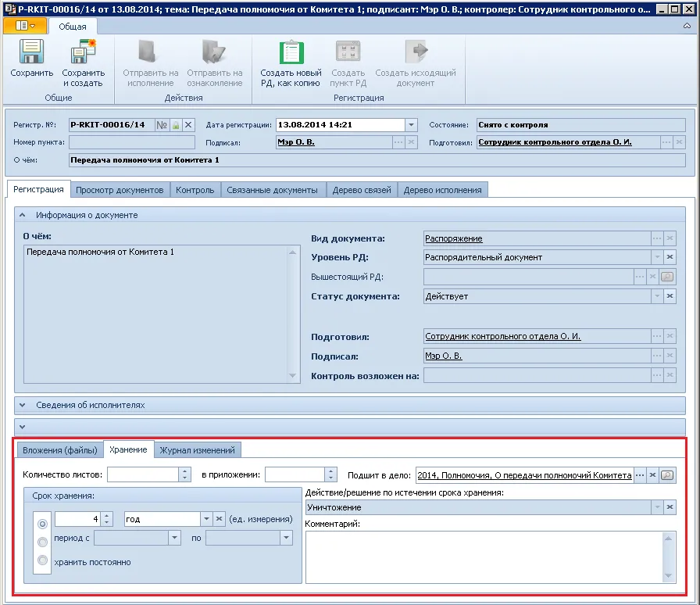
Task: Open the Журнал изменений tab
Action: [x=197, y=450]
